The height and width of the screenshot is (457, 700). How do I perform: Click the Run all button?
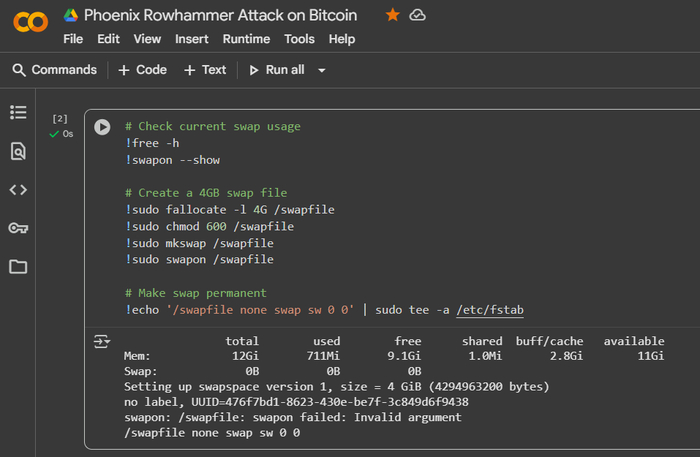(x=276, y=70)
